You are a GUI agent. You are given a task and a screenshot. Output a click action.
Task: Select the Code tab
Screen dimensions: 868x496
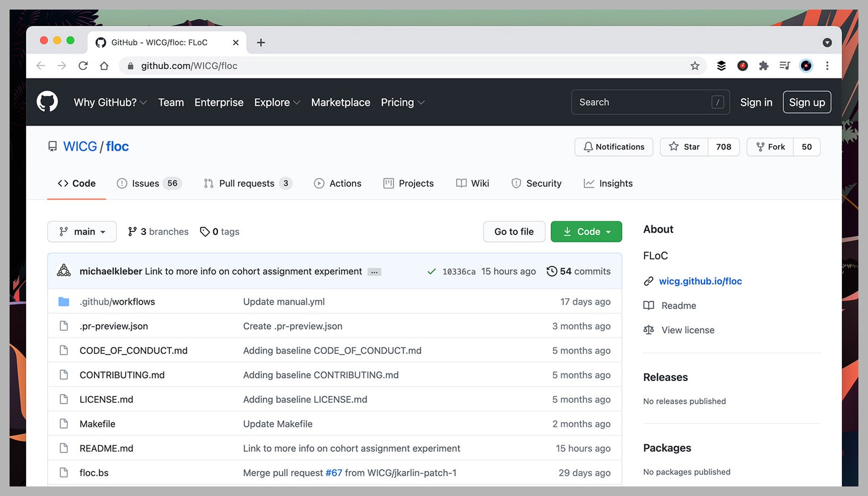point(76,183)
